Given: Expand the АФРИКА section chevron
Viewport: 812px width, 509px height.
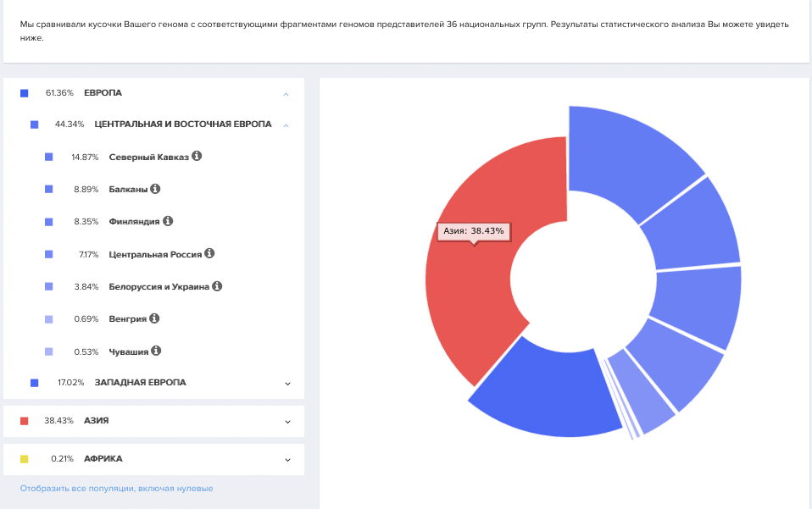Looking at the screenshot, I should pos(288,459).
